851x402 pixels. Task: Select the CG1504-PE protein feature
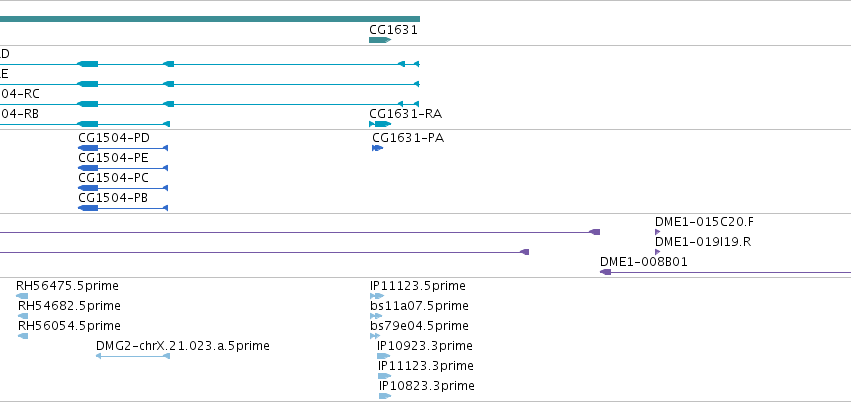(x=123, y=168)
